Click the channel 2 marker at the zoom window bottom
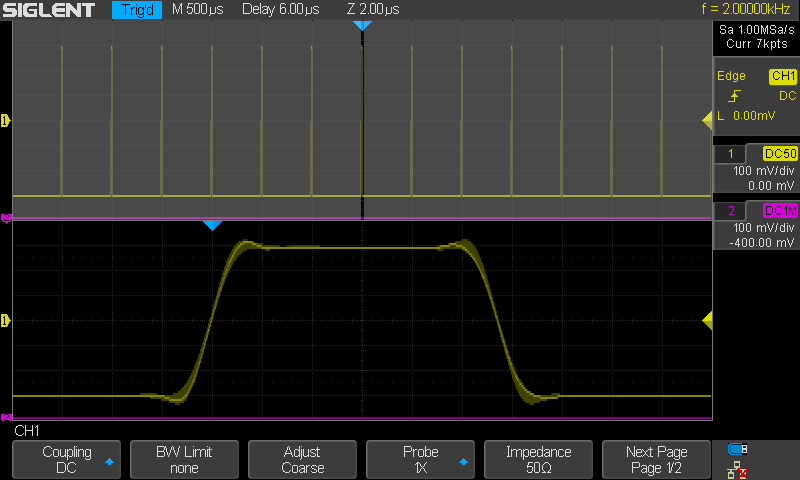Viewport: 800px width, 480px height. (x=6, y=418)
